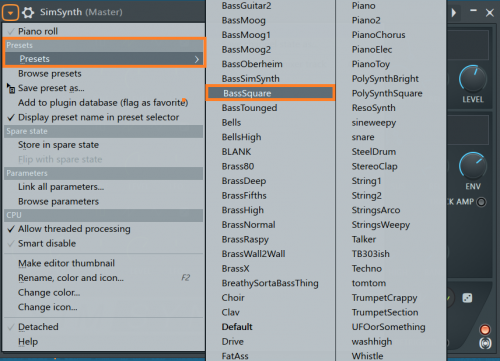Select the TrumpetSection preset

[385, 312]
